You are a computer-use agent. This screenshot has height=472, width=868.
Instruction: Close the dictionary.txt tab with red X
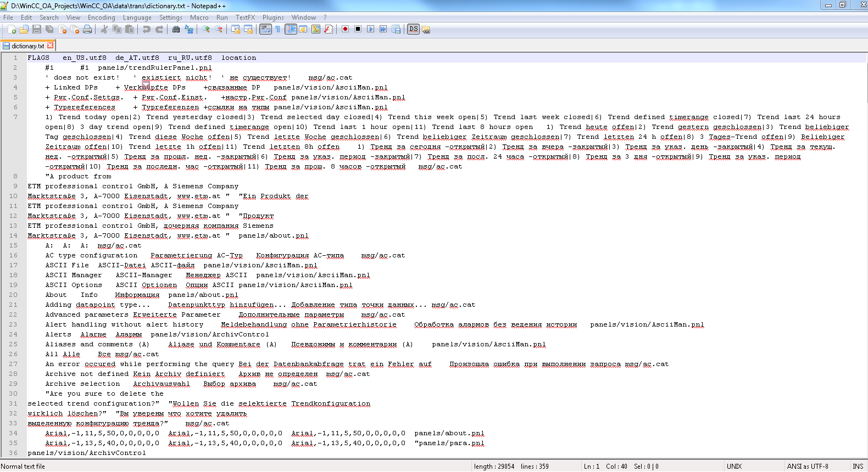pyautogui.click(x=51, y=46)
